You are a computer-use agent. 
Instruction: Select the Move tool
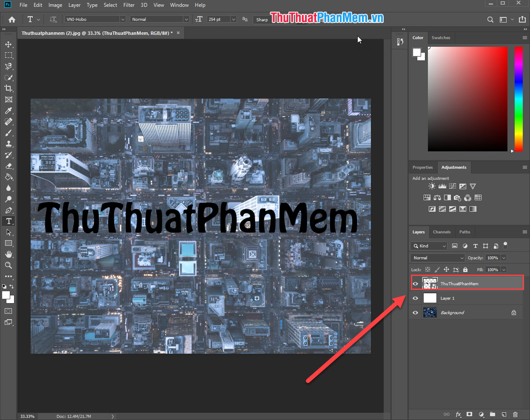click(x=9, y=44)
